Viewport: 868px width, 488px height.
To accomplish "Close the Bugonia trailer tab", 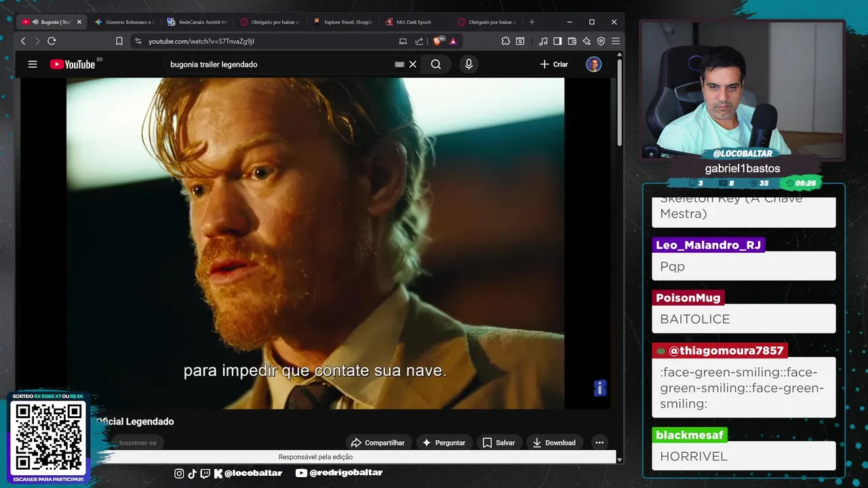I will (79, 22).
